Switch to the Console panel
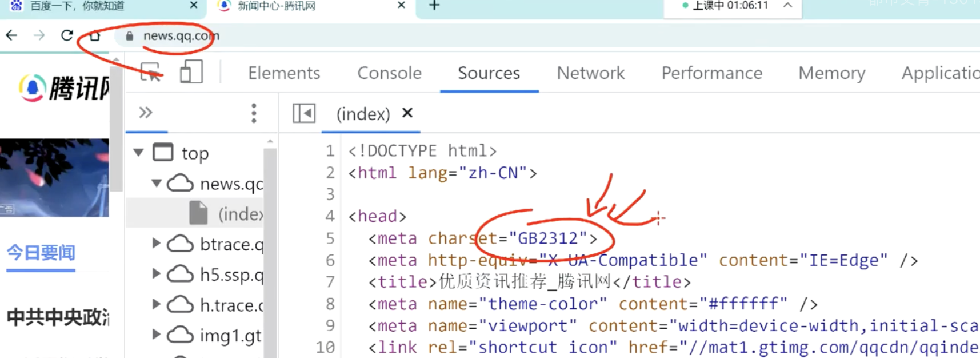The width and height of the screenshot is (980, 358). 389,73
